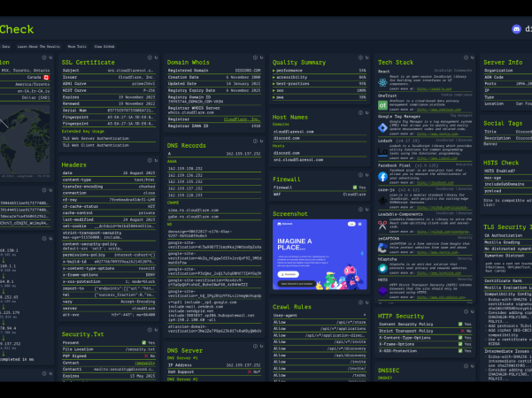Click the Facebook Pixel logo
Image resolution: width=532 pixels, height=398 pixels.
[x=382, y=177]
